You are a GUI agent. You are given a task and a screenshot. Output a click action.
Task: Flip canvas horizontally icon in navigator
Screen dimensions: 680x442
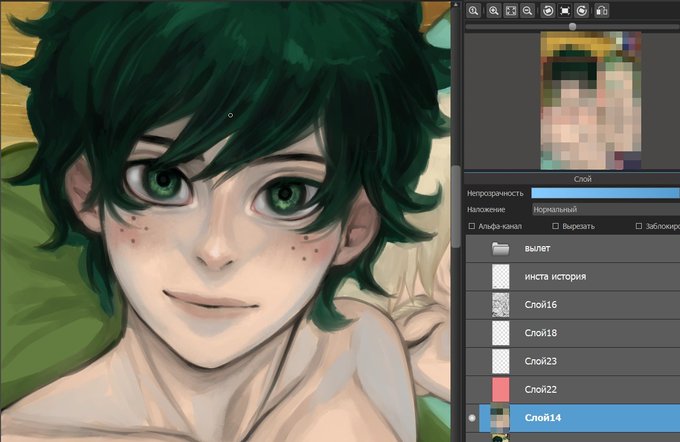[x=602, y=11]
